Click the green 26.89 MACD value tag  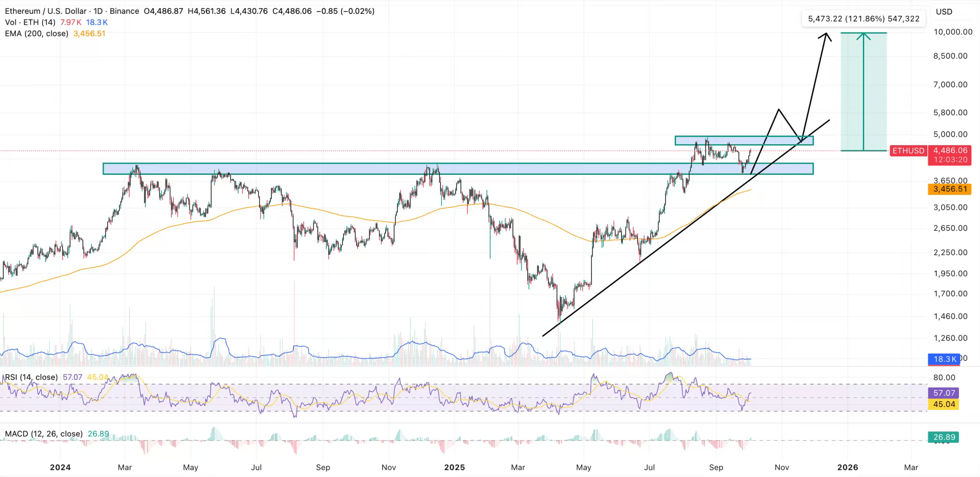944,437
